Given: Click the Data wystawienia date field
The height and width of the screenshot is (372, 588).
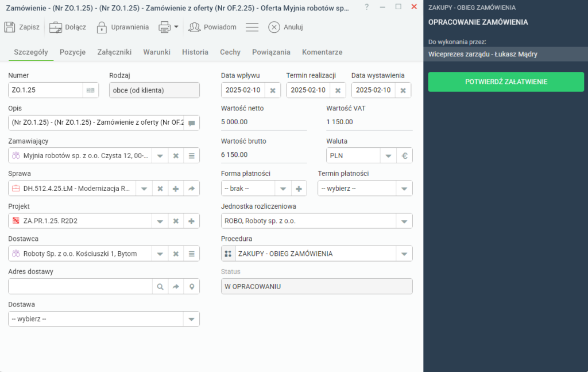Looking at the screenshot, I should click(373, 90).
